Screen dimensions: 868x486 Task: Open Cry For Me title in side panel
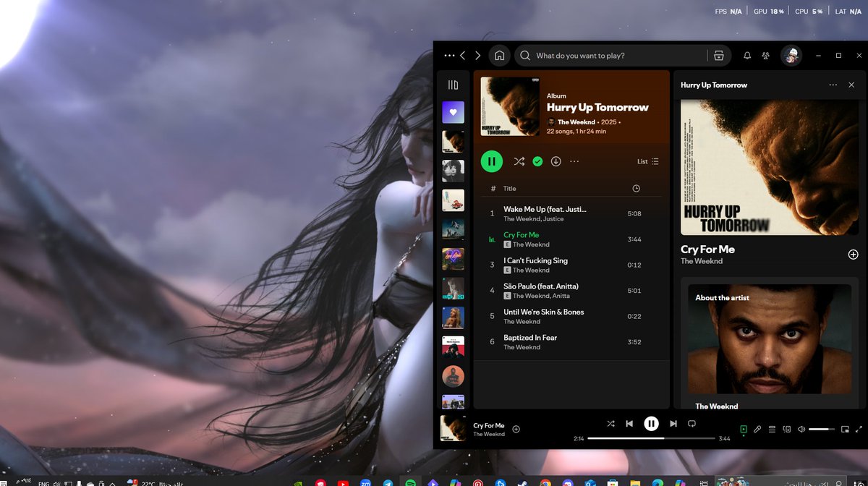coord(707,249)
